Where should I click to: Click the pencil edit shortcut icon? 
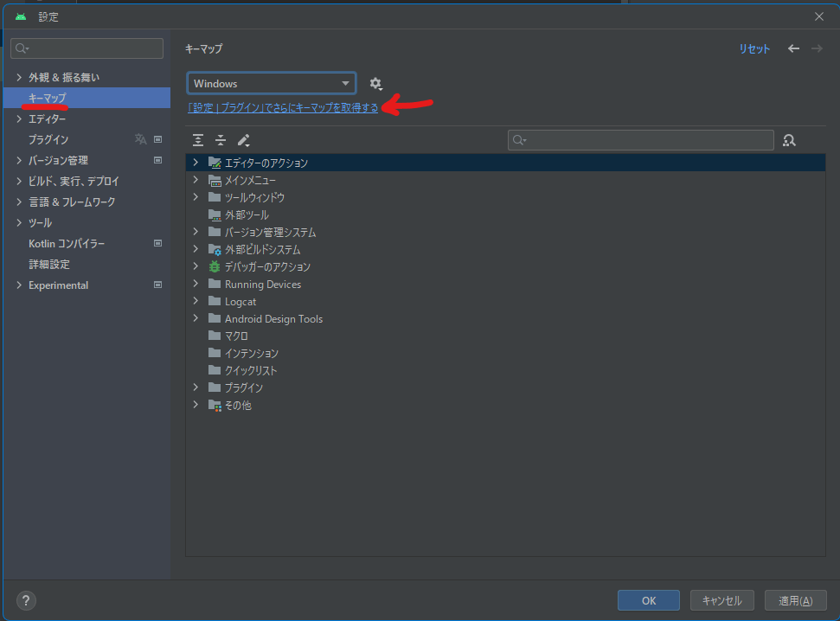(244, 140)
